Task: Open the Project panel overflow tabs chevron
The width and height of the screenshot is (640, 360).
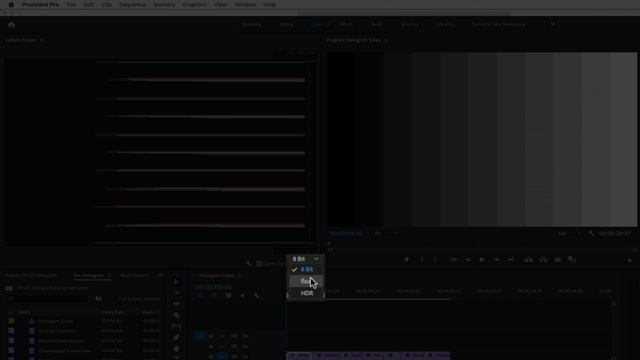Action: click(x=160, y=276)
